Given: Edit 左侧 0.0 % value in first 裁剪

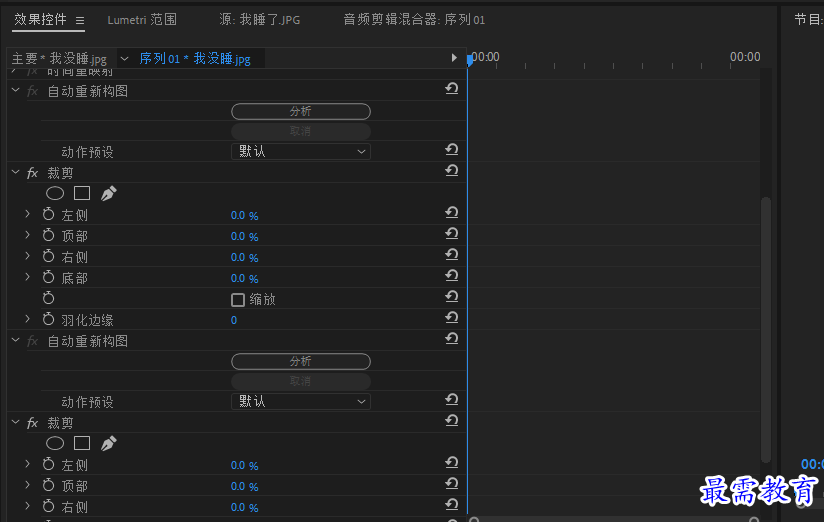Looking at the screenshot, I should click(244, 216).
